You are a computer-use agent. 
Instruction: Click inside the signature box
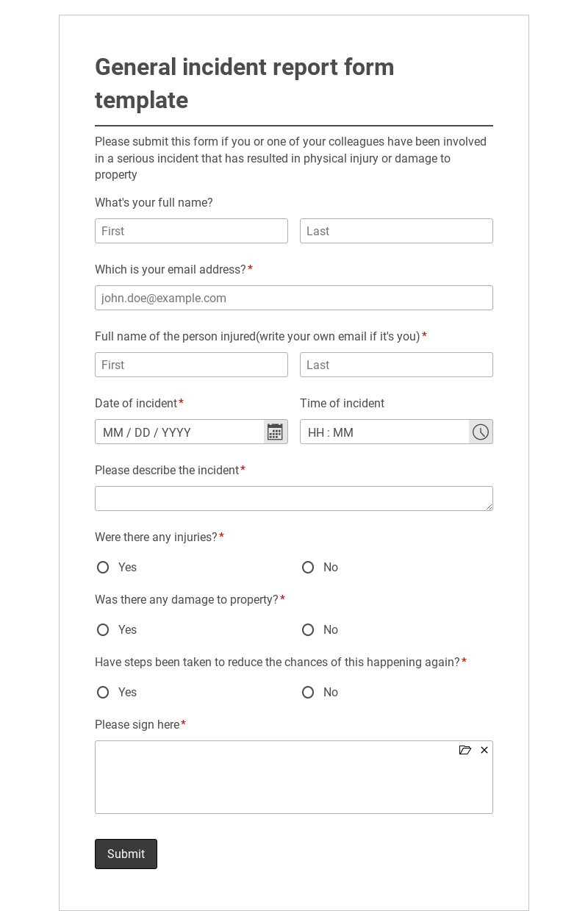(294, 783)
